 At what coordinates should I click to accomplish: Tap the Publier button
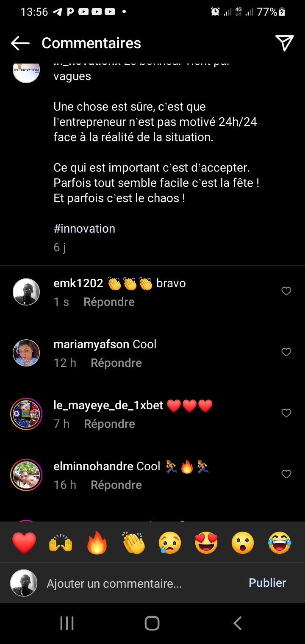click(x=267, y=583)
